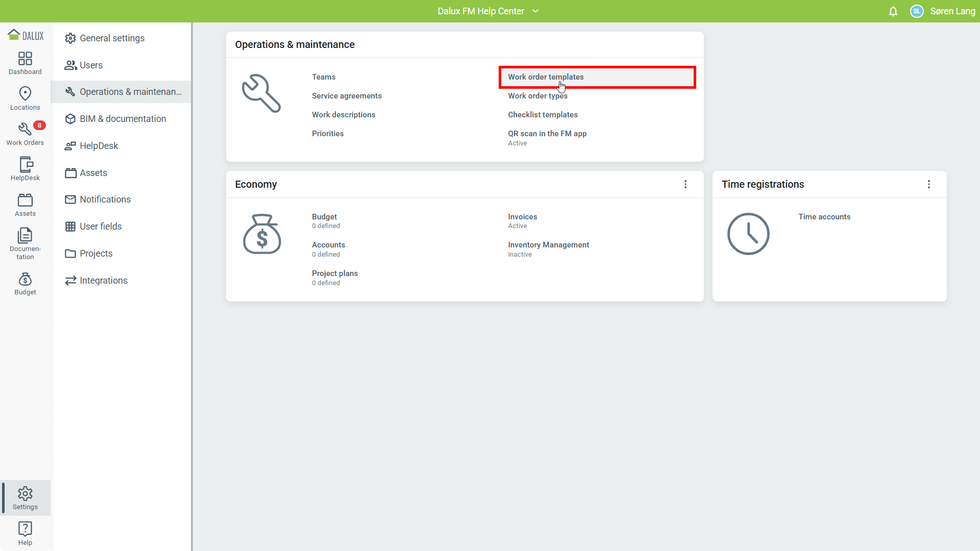Image resolution: width=980 pixels, height=551 pixels.
Task: Open Work order templates link
Action: point(546,77)
